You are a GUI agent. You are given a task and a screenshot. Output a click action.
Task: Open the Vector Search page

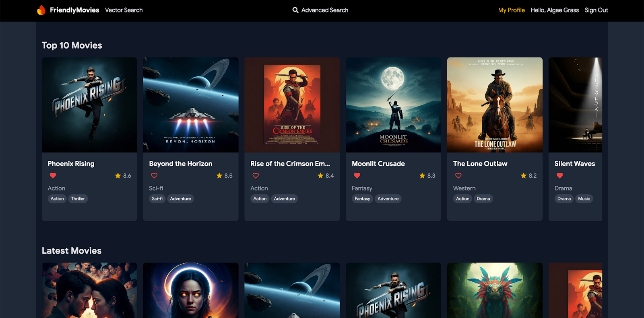124,10
